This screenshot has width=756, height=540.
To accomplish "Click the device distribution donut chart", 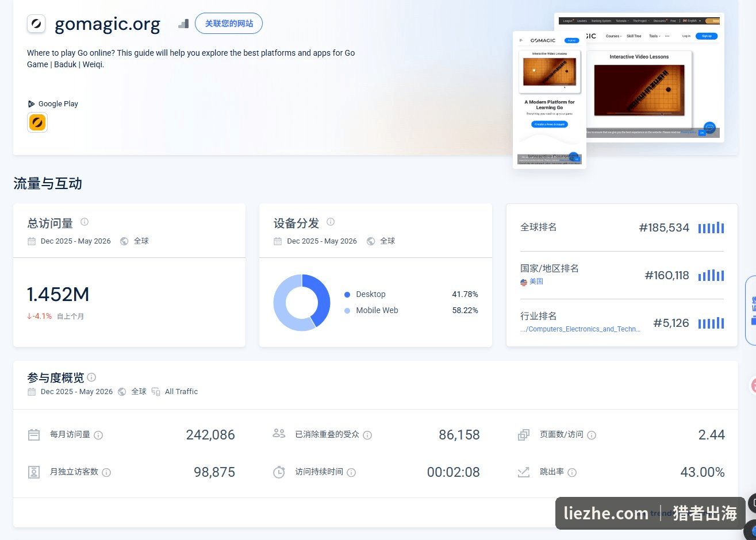I will (302, 303).
